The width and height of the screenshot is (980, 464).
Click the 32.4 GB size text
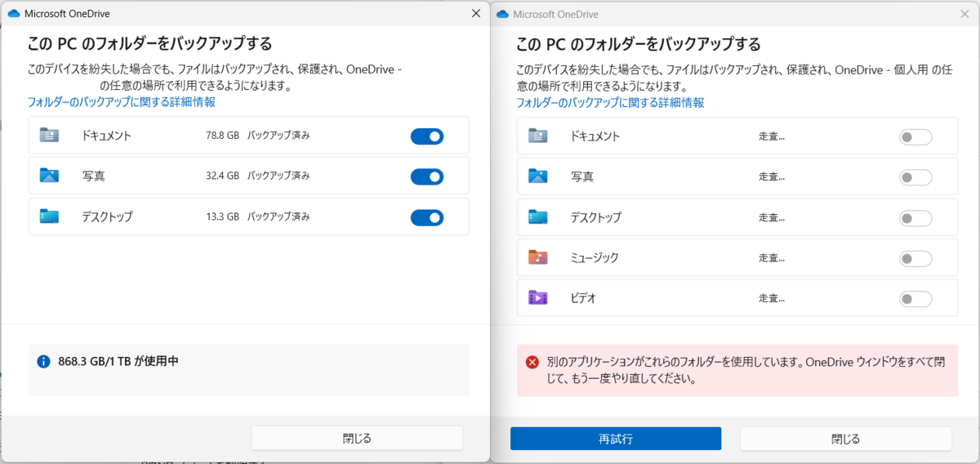click(x=222, y=176)
